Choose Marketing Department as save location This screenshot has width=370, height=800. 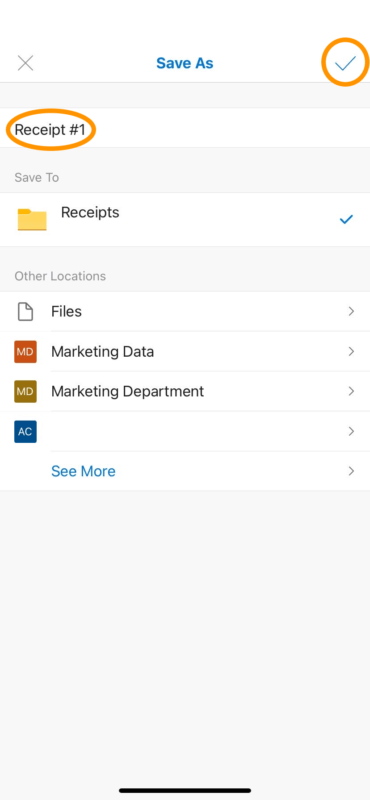tap(185, 391)
